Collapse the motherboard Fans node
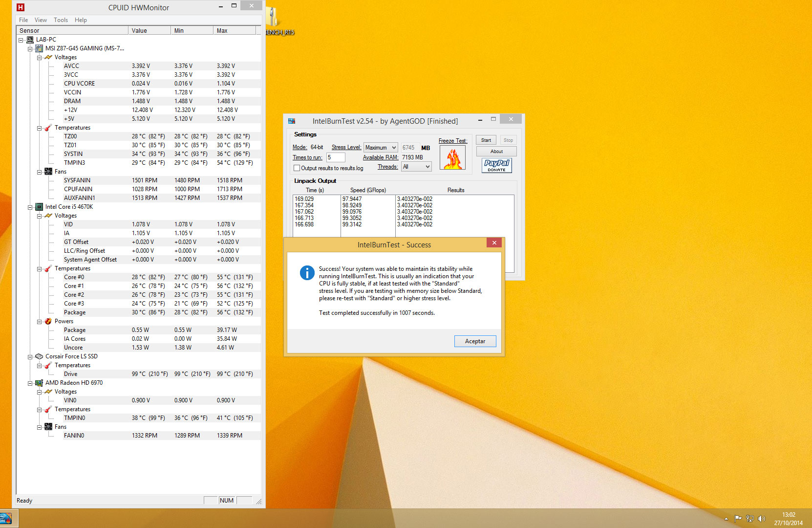The height and width of the screenshot is (528, 812). [39, 172]
